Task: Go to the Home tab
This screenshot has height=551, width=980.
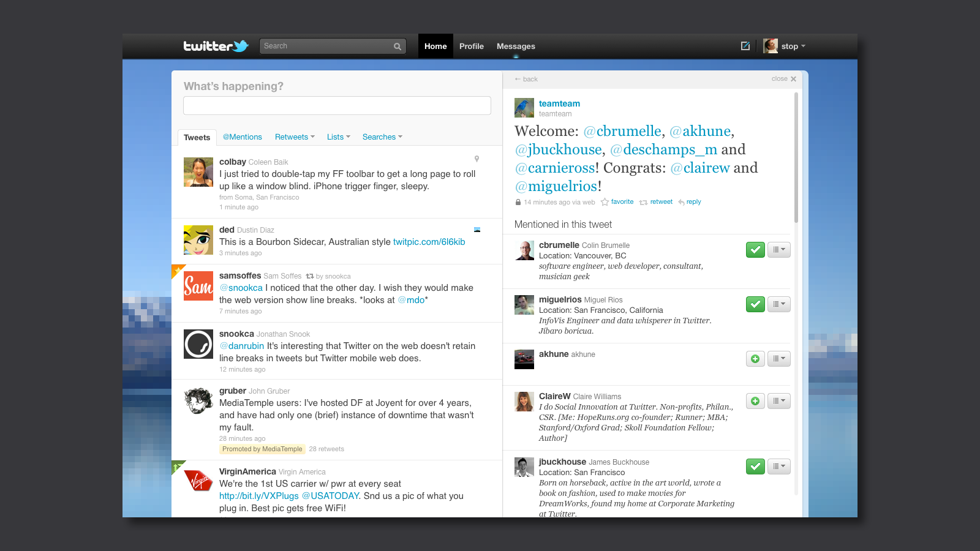Action: pyautogui.click(x=435, y=47)
